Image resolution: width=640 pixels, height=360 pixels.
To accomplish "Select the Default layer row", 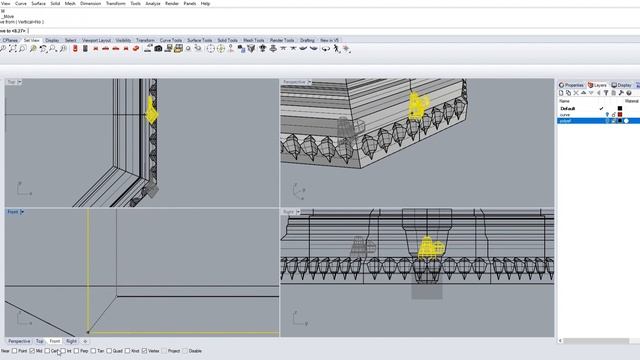I will pyautogui.click(x=598, y=109).
